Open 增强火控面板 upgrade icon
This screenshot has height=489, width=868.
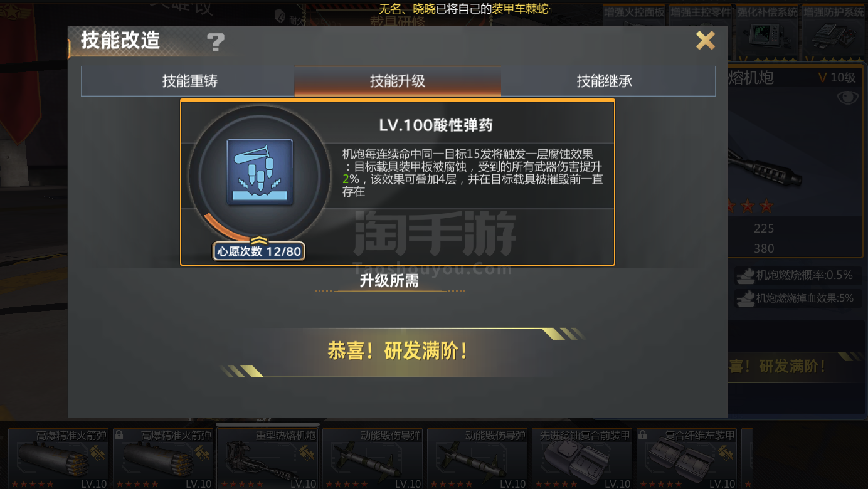click(633, 33)
